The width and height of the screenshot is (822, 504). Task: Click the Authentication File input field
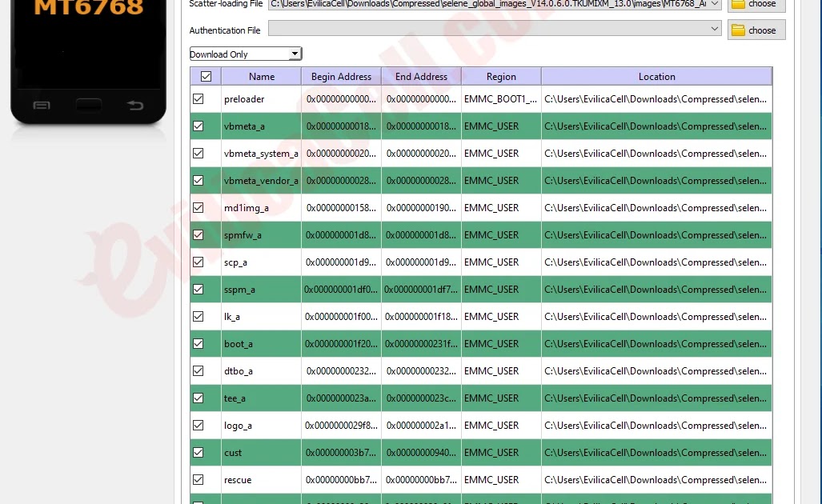coord(488,30)
